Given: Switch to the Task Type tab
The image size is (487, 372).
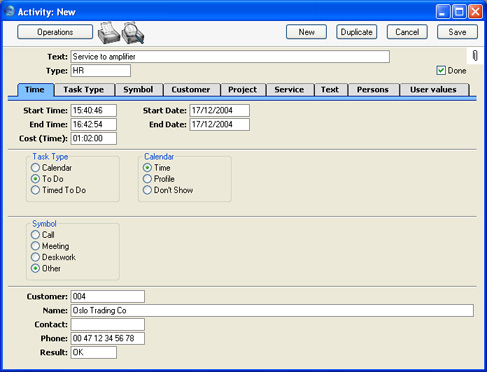Looking at the screenshot, I should coord(84,90).
